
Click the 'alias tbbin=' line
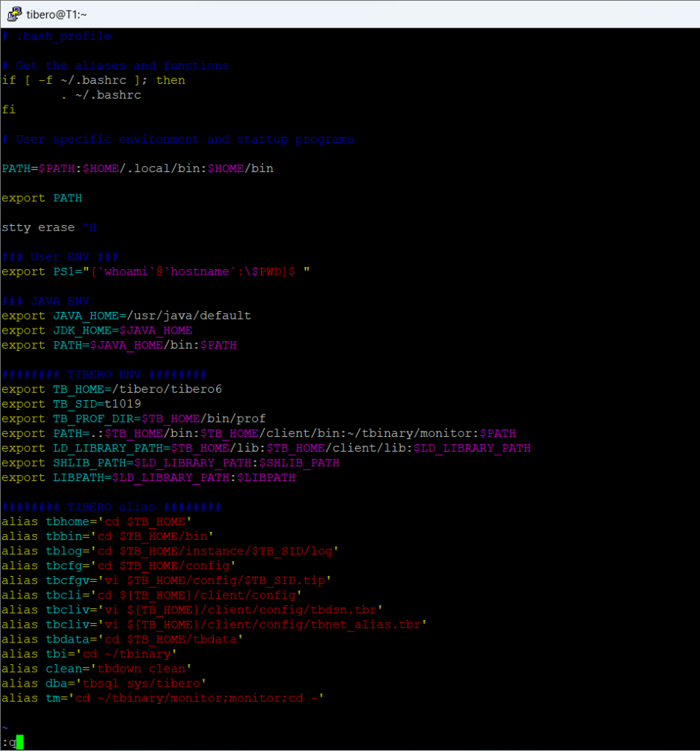[x=108, y=536]
